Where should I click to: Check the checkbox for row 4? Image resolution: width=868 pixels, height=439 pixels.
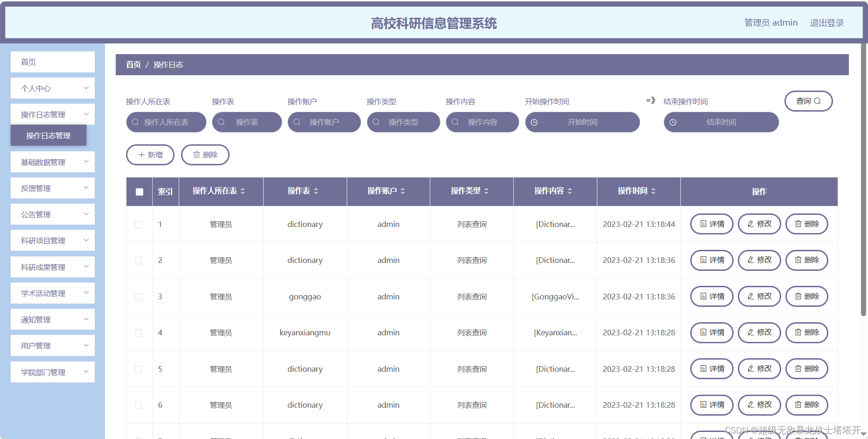[138, 333]
